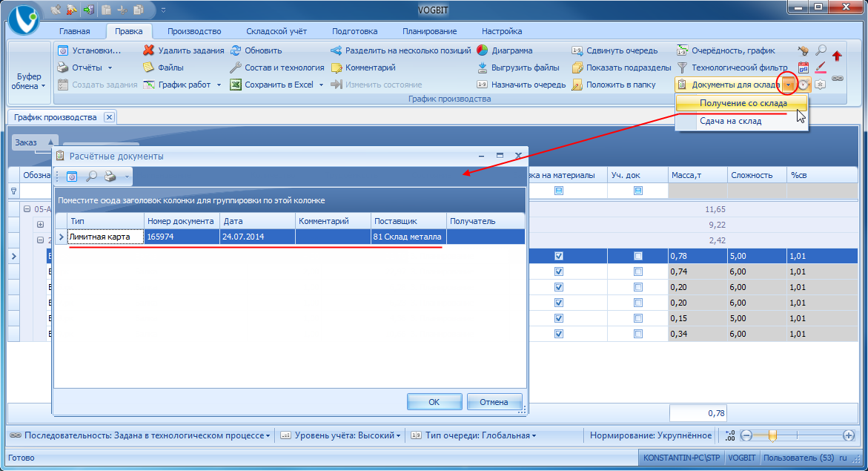Click Разделить на несколько позиций icon
868x471 pixels.
click(x=336, y=50)
